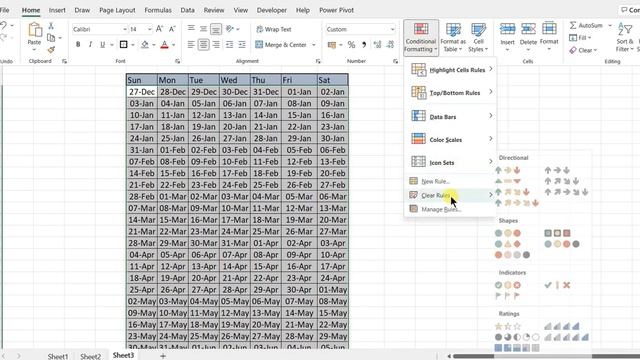This screenshot has height=360, width=640.
Task: Click the Paste clipboard icon
Action: 34,30
